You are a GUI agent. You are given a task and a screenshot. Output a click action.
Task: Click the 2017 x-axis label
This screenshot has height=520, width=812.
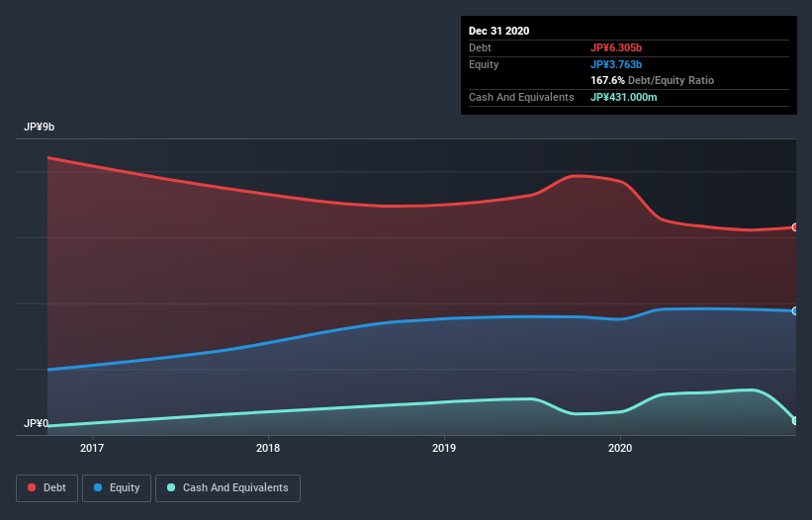(x=92, y=448)
